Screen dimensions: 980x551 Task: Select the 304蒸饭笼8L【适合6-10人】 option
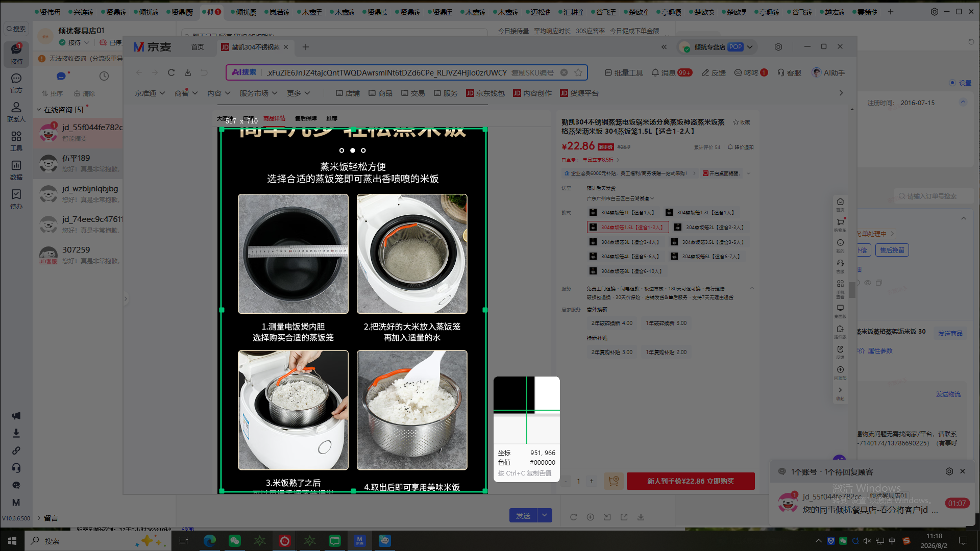pyautogui.click(x=626, y=271)
